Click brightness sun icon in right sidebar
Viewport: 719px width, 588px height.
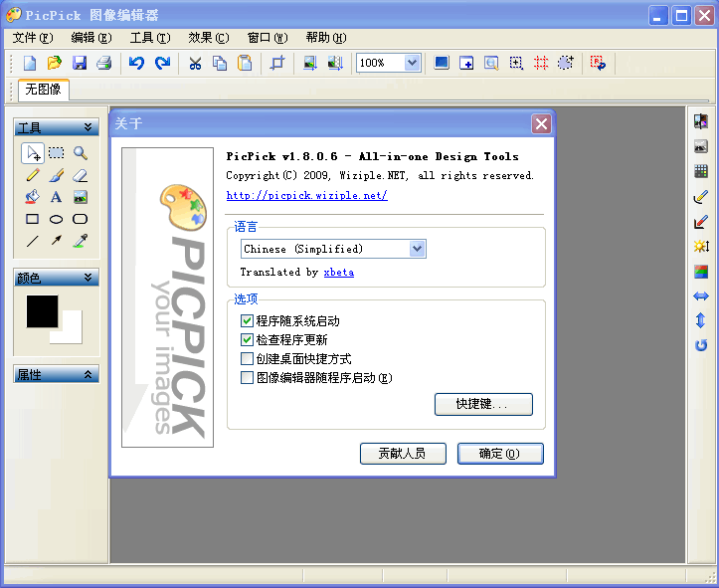(701, 247)
